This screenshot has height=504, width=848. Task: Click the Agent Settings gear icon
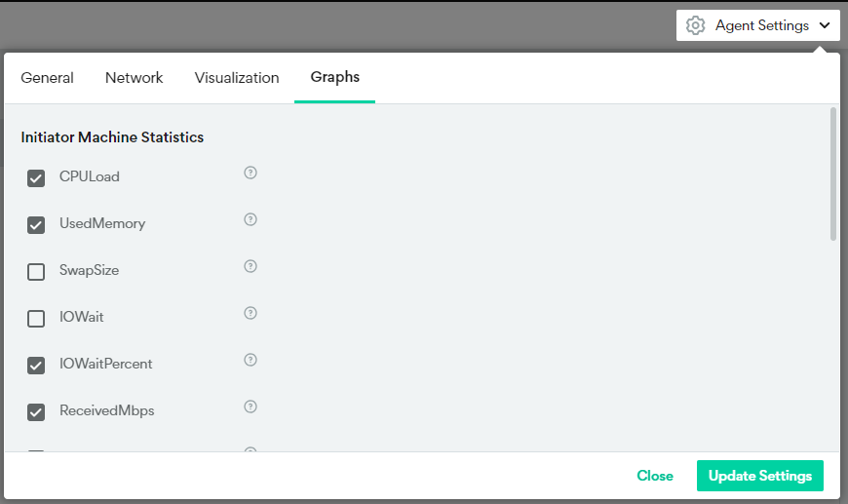695,25
